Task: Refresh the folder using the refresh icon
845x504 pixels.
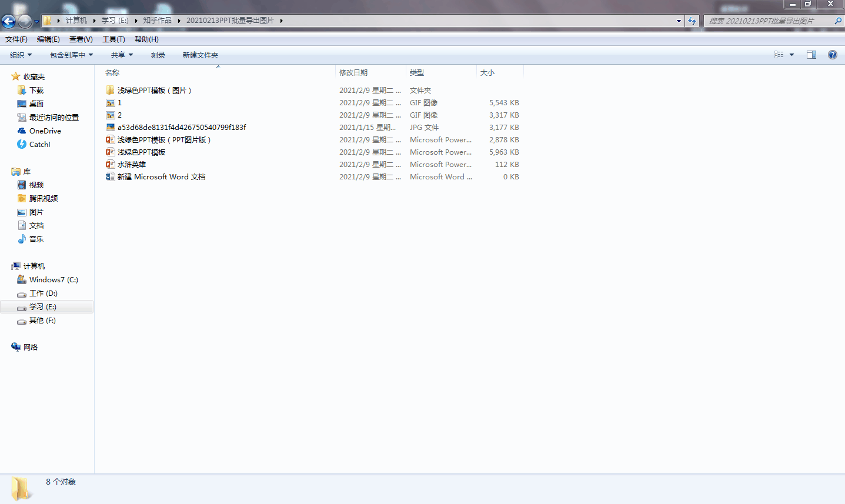Action: click(x=692, y=21)
